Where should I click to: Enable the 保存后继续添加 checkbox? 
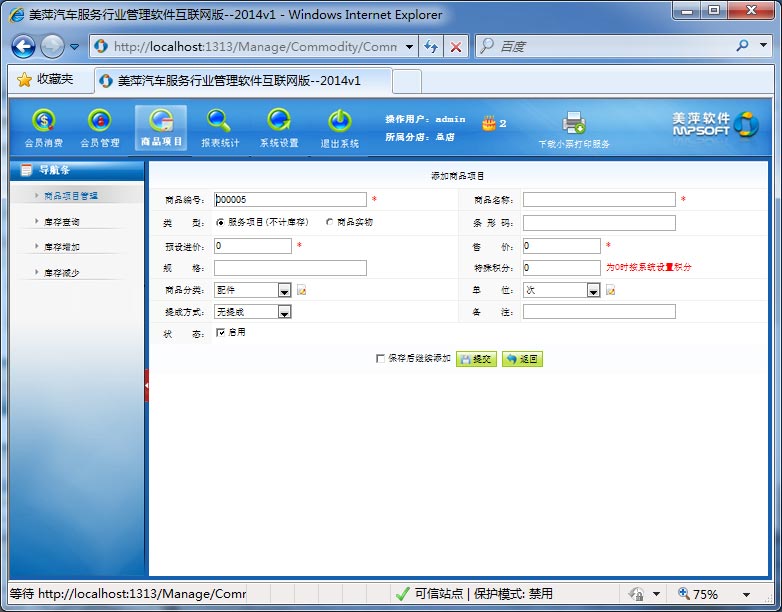(380, 358)
